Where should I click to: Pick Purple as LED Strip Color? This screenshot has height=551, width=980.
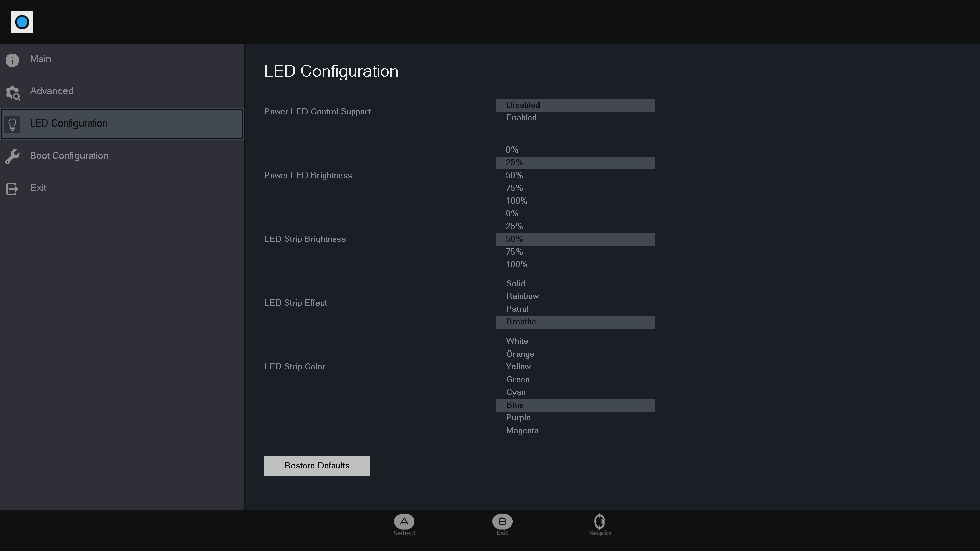pyautogui.click(x=575, y=418)
